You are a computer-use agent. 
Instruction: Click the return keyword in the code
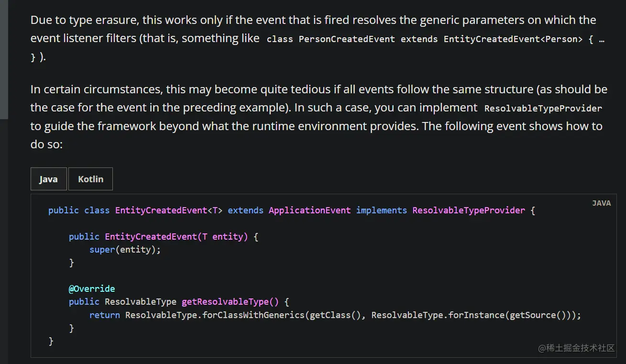tap(104, 315)
